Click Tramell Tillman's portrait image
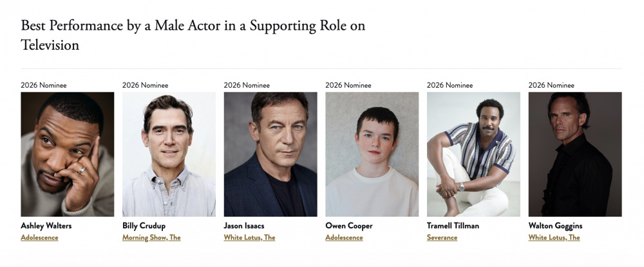644x267 pixels. 473,154
